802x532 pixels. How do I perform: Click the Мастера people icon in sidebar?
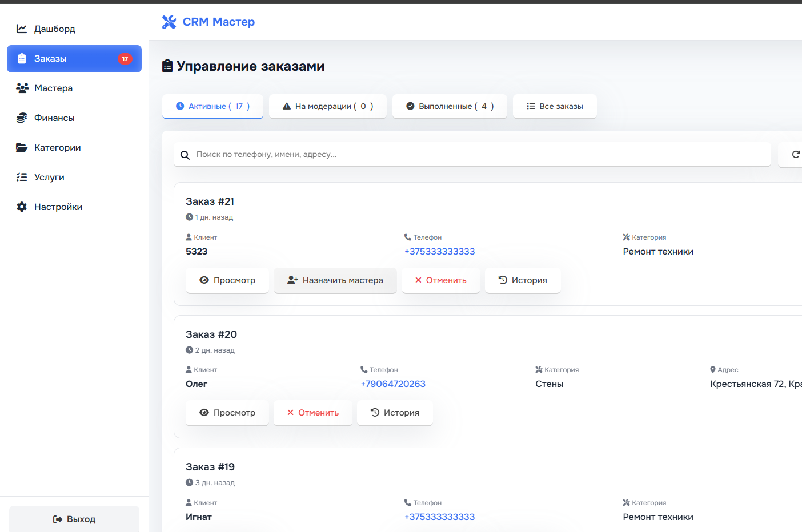click(22, 88)
